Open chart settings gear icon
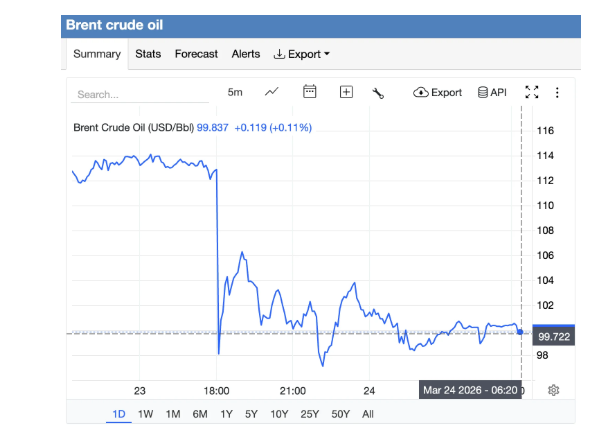The width and height of the screenshot is (609, 427). tap(553, 389)
